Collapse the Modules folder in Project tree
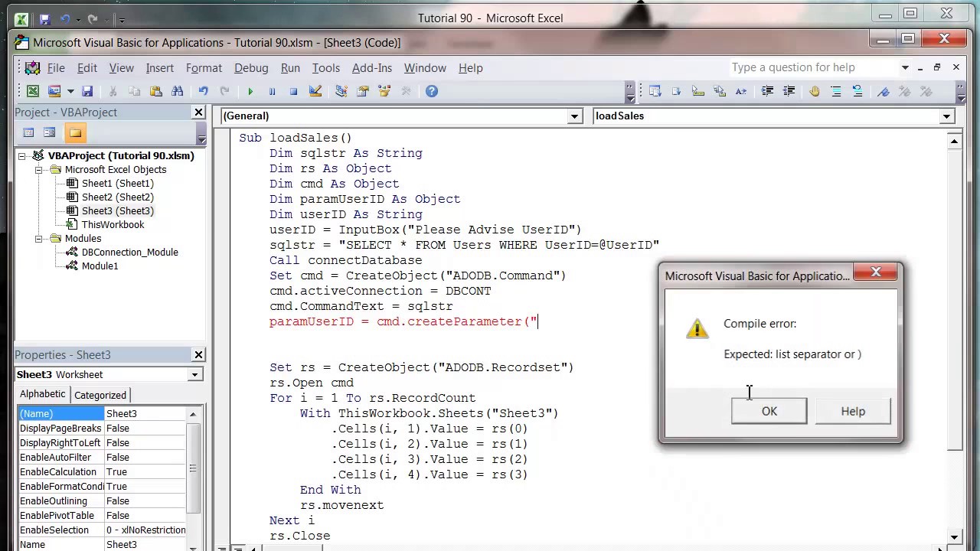Image resolution: width=980 pixels, height=551 pixels. click(x=40, y=238)
